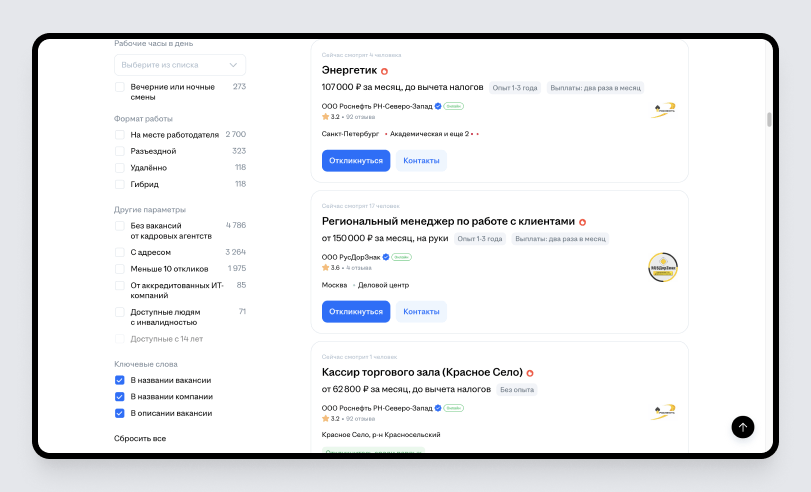Click the scroll-to-top arrow button
This screenshot has height=492, width=811.
[x=742, y=427]
